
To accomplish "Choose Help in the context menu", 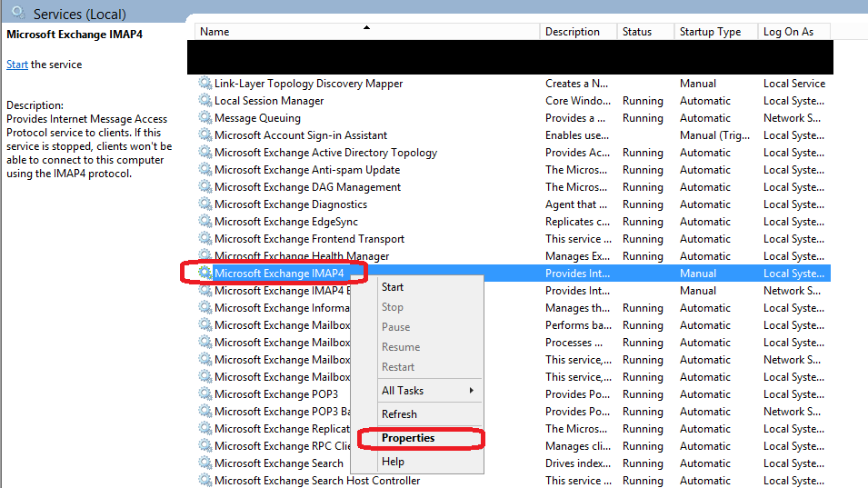I will coord(393,462).
